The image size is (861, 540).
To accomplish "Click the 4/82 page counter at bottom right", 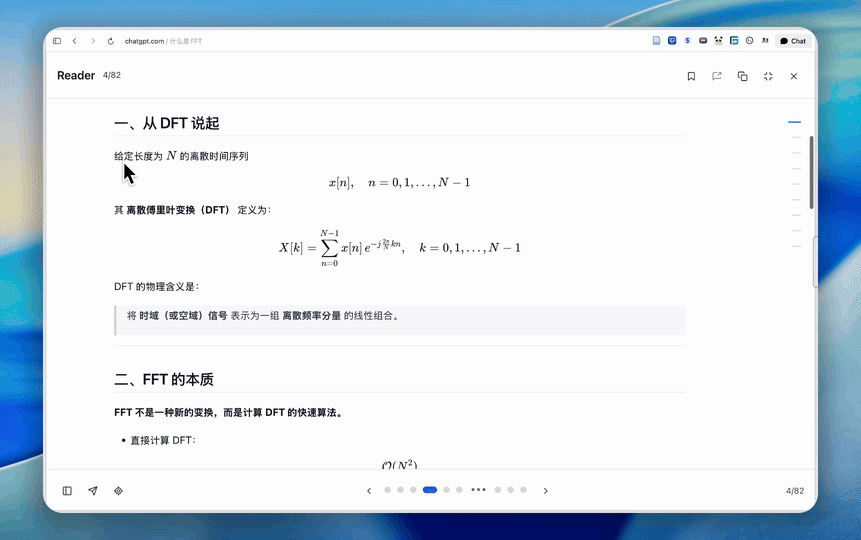I will (795, 491).
